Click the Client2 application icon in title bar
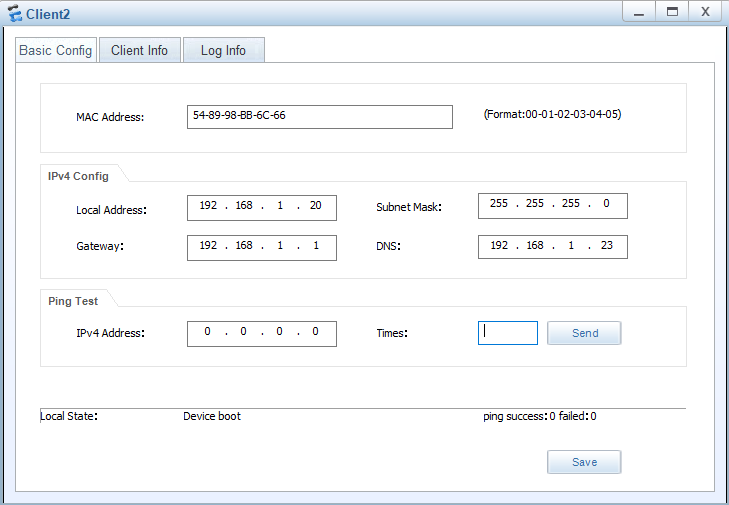Screen dimensions: 729x505 pos(14,14)
